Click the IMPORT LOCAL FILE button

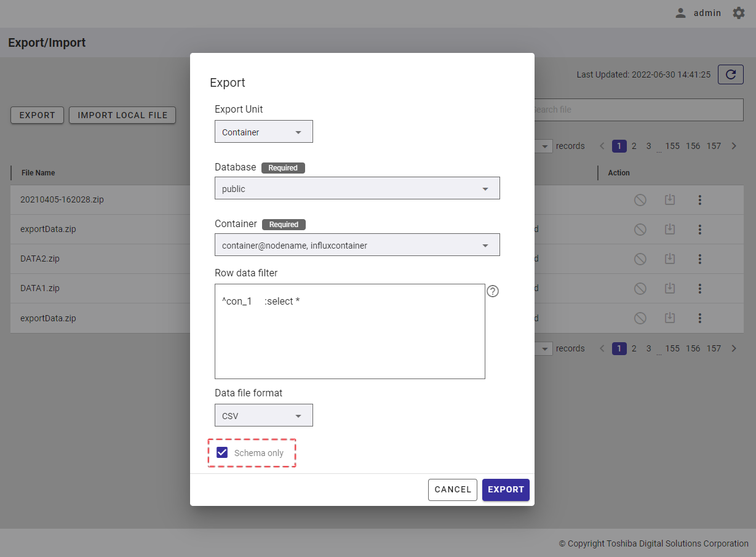coord(122,115)
